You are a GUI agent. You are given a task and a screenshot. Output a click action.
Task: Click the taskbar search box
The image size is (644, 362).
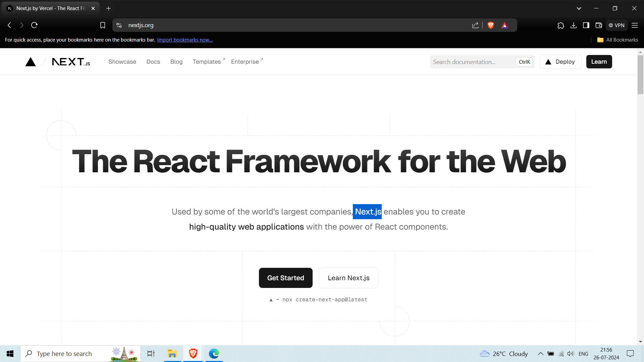point(80,354)
